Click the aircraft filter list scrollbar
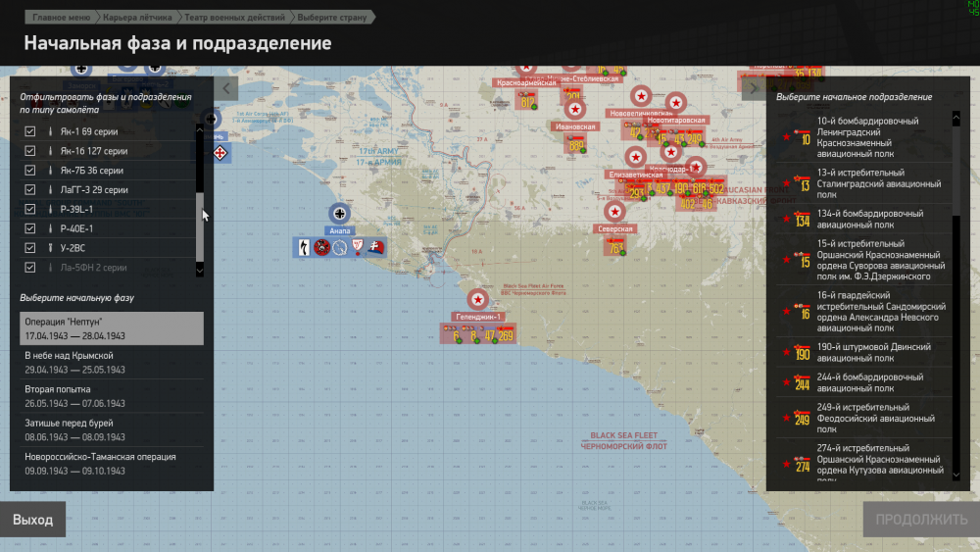980x552 pixels. pos(200,226)
